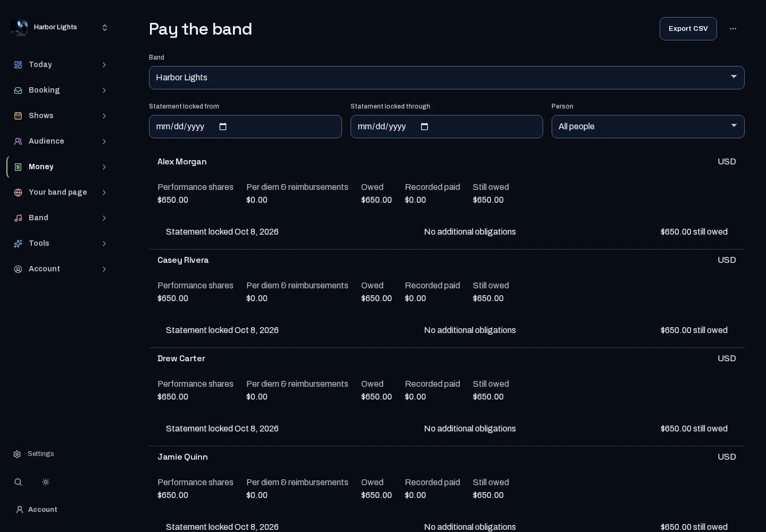Open the Shows menu item

click(x=60, y=116)
